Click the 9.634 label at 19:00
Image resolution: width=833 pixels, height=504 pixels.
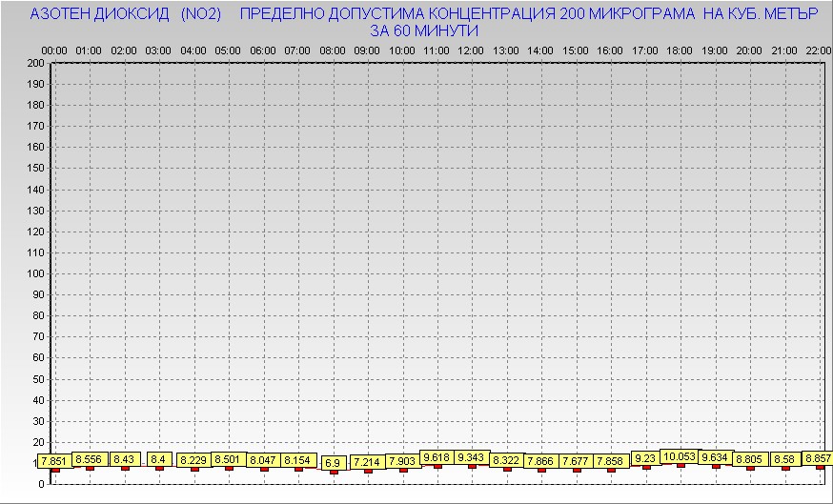click(715, 457)
